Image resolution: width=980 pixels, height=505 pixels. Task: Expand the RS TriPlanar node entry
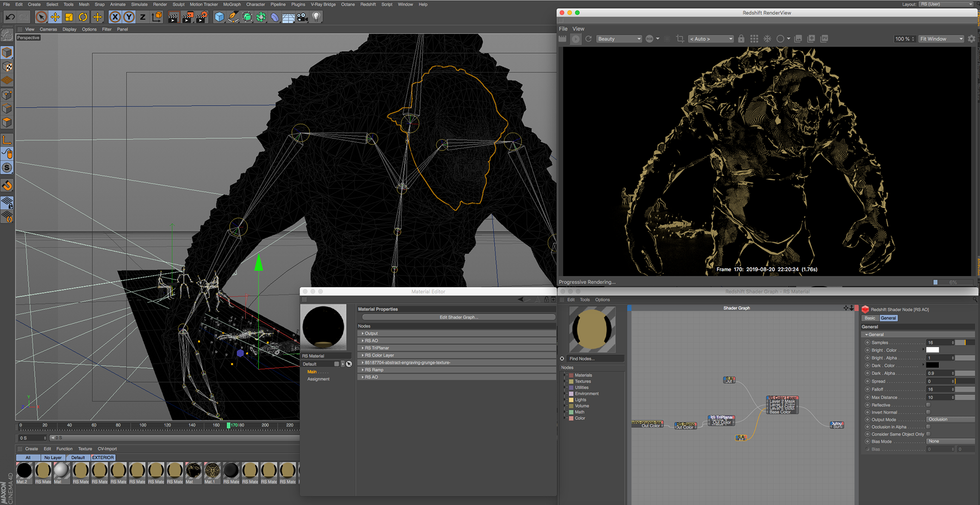coord(362,348)
